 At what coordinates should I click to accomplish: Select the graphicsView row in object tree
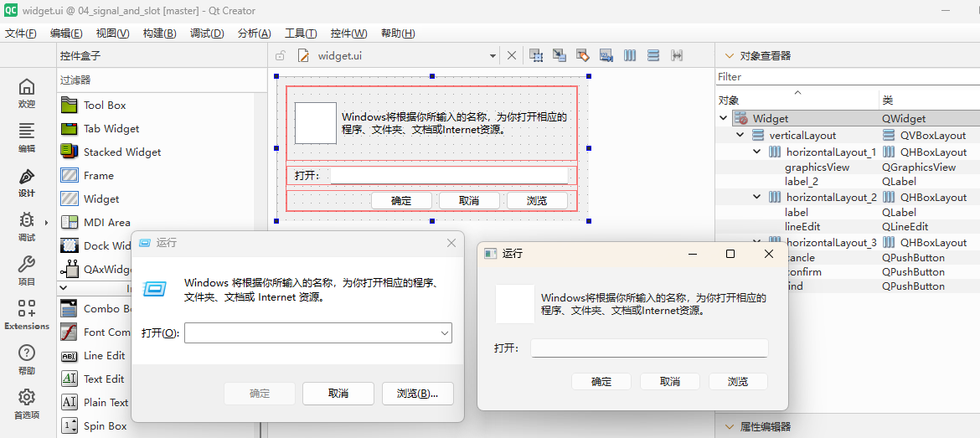click(x=848, y=167)
